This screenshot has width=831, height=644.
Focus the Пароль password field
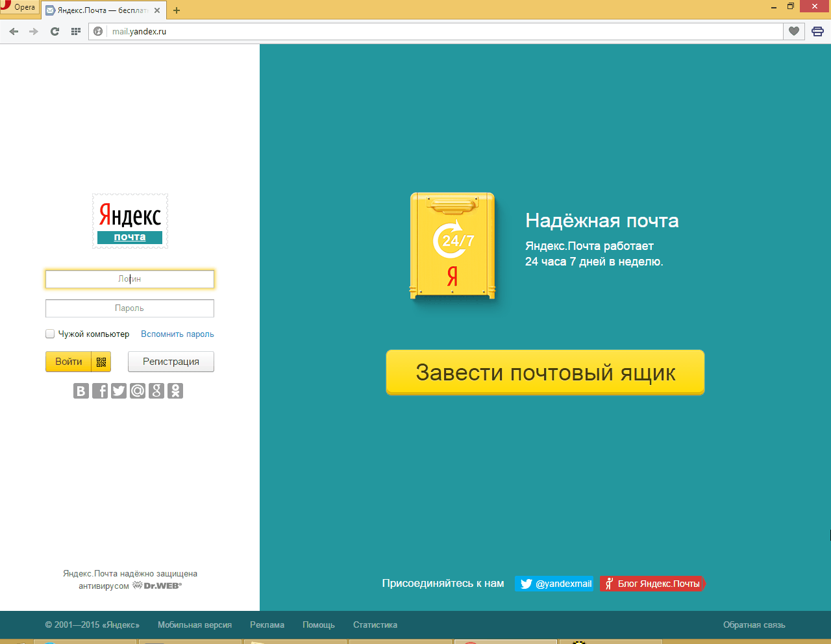[x=129, y=308]
